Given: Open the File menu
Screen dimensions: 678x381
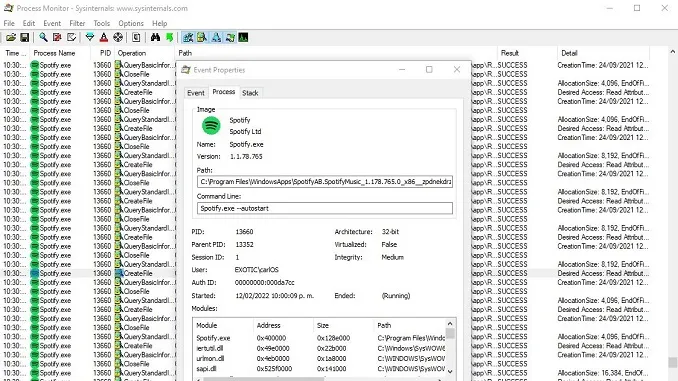Looking at the screenshot, I should (x=9, y=23).
